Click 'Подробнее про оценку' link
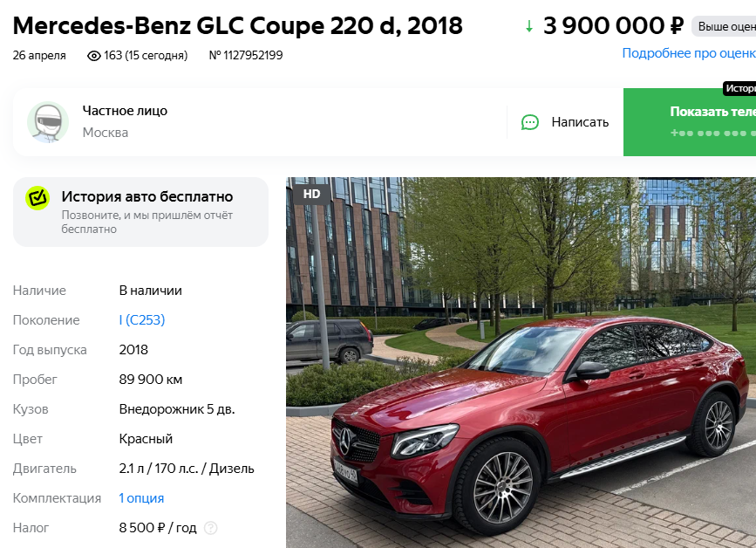The height and width of the screenshot is (548, 756). (x=689, y=53)
